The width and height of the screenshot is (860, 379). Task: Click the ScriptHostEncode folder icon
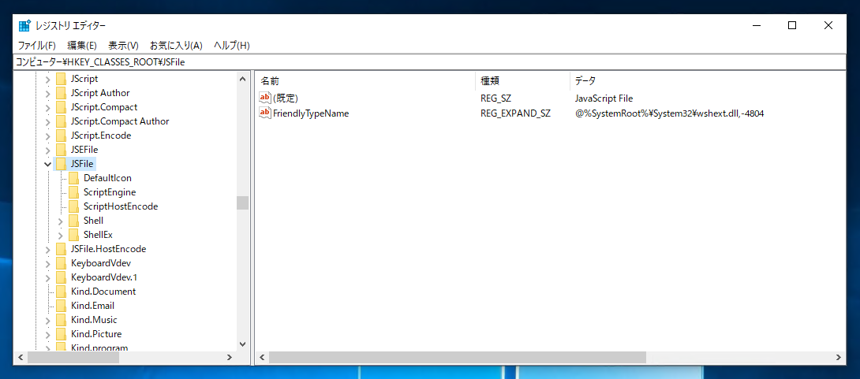tap(74, 206)
